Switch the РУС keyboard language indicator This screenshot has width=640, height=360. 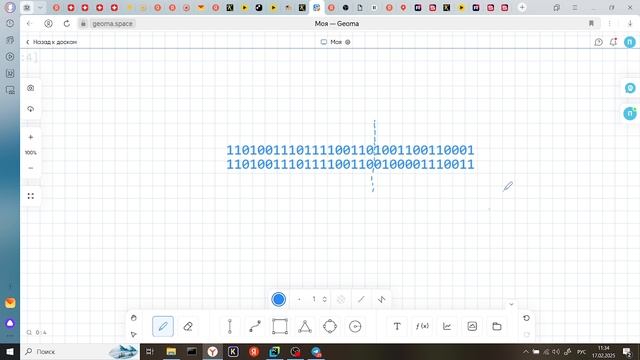click(x=582, y=351)
